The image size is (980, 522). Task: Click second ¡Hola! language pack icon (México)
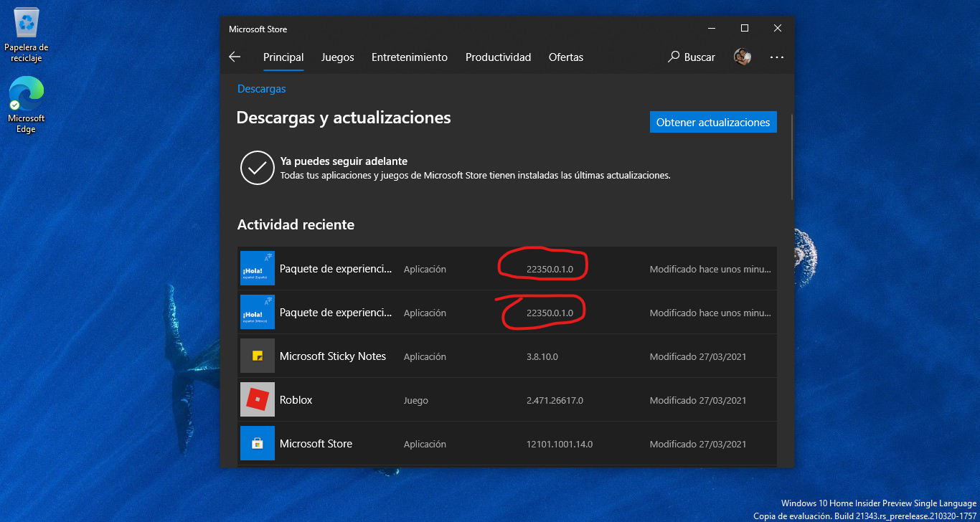(258, 313)
